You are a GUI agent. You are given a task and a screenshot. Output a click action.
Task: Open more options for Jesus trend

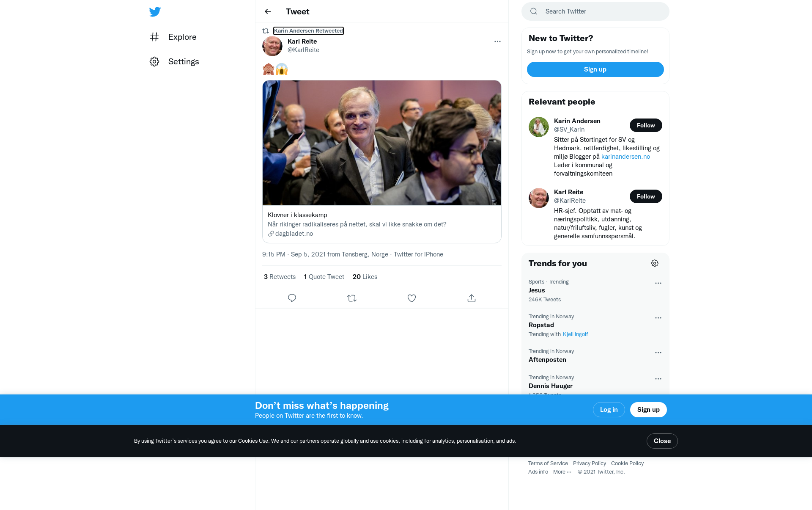click(x=658, y=283)
